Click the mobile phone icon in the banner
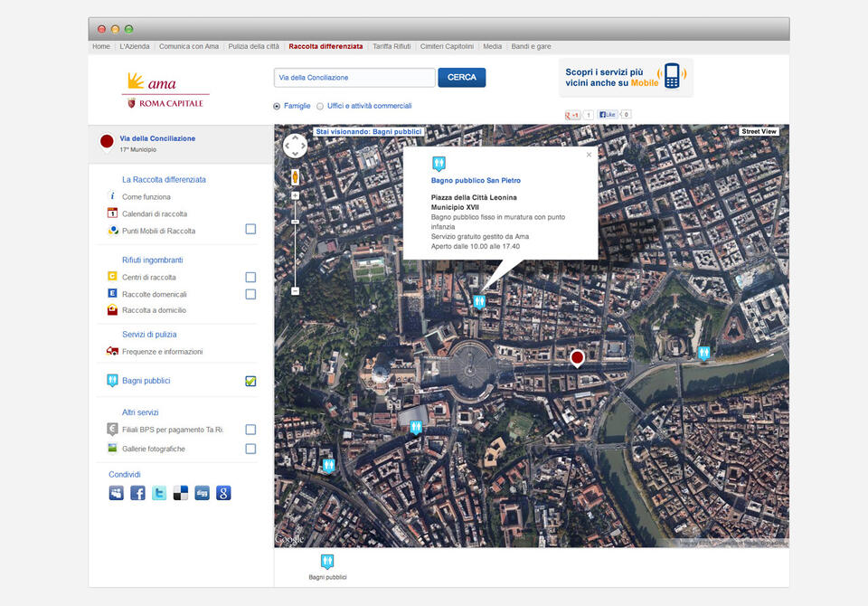 [672, 75]
